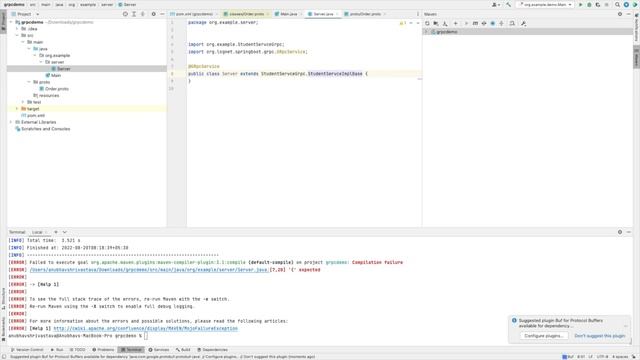
Task: Open Services tool window
Action: pos(158,350)
